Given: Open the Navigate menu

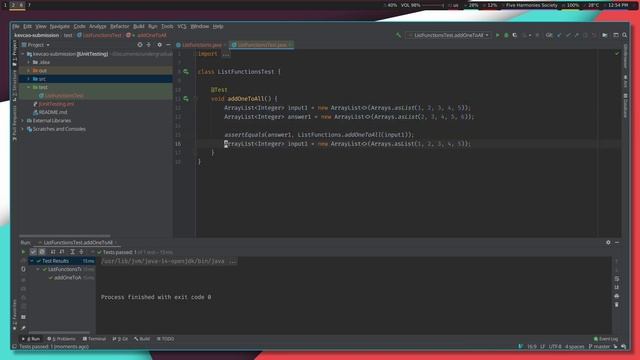Looking at the screenshot, I should pyautogui.click(x=60, y=27).
